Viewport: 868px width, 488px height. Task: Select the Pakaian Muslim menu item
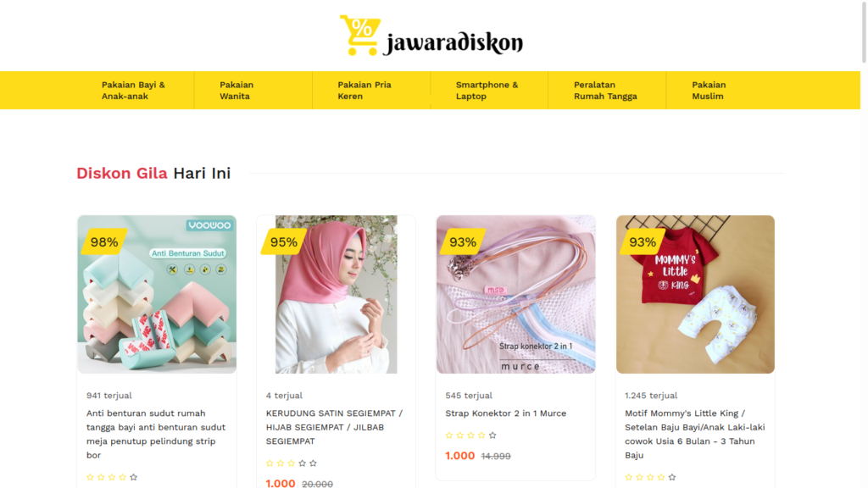[x=709, y=90]
